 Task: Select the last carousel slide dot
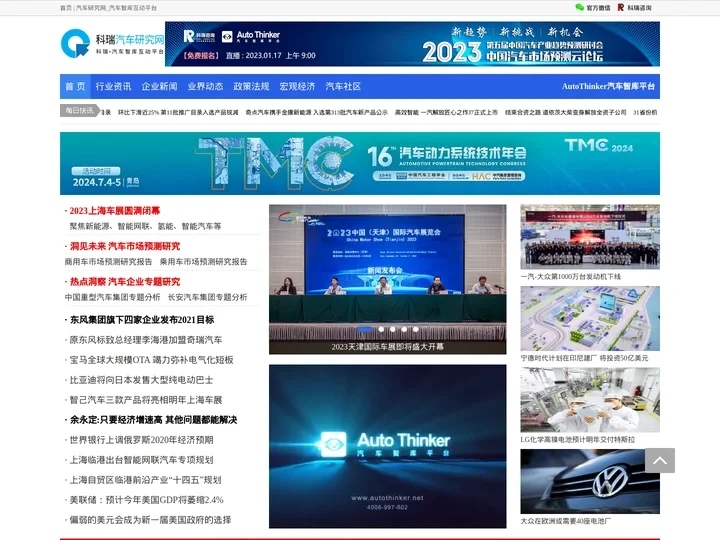pyautogui.click(x=416, y=329)
